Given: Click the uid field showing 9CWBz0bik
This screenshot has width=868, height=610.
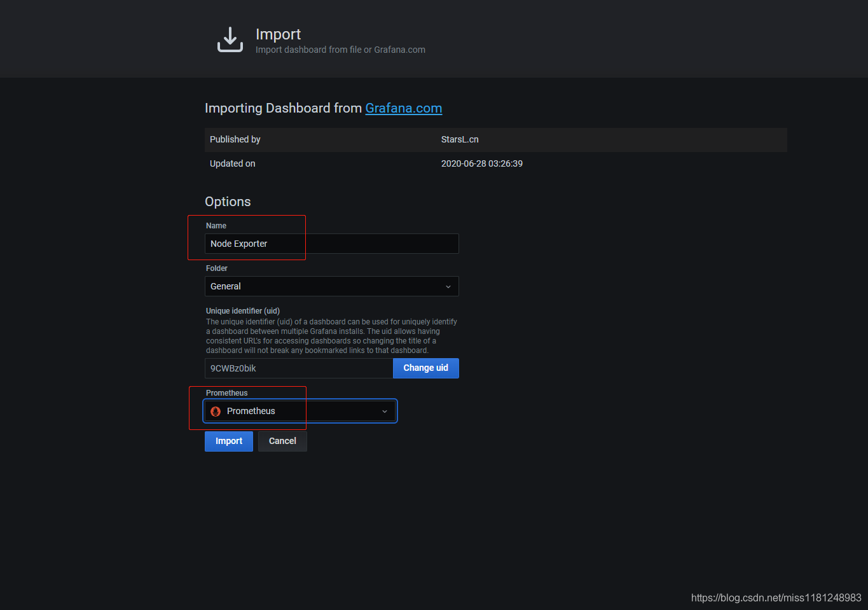Looking at the screenshot, I should point(299,368).
